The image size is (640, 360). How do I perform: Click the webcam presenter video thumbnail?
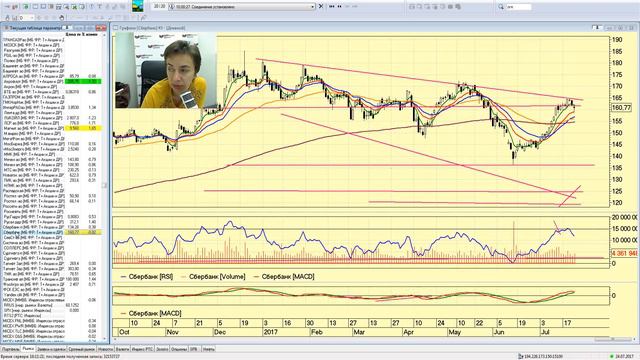coord(166,70)
